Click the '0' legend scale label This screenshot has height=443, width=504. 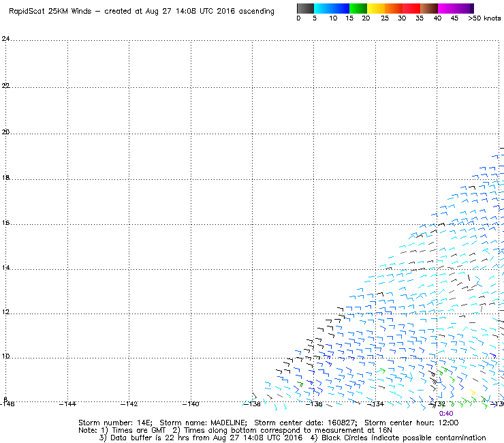pos(298,18)
